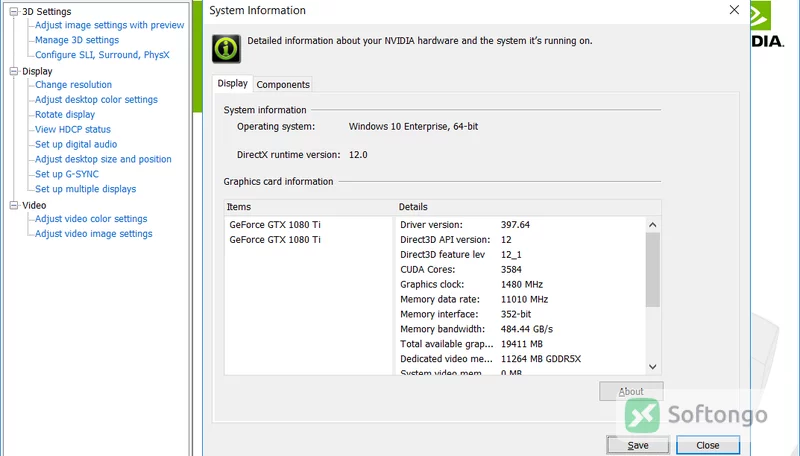Click the Windows 10 Enterprise, 64-bit text
Viewport: 800px width, 456px height.
click(413, 126)
